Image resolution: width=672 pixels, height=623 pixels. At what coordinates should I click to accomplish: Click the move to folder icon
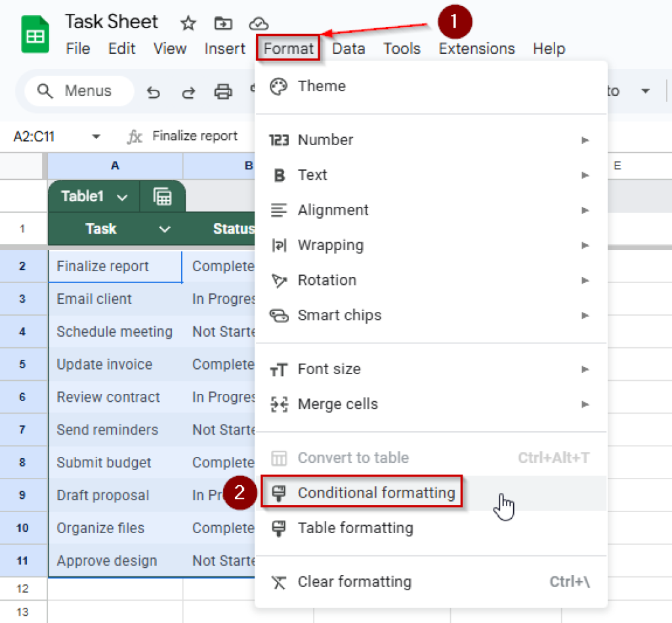[x=224, y=24]
